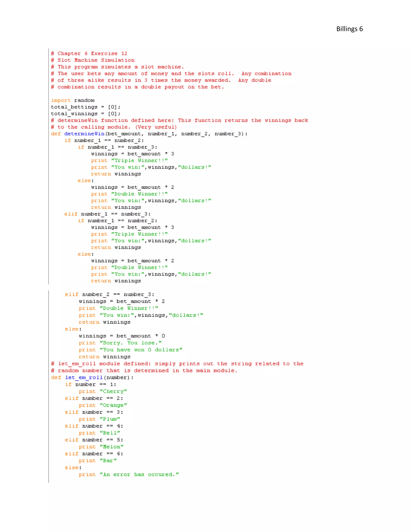Click the 'total_winnings = [0];' line
This screenshot has width=411, height=532.
(x=85, y=114)
